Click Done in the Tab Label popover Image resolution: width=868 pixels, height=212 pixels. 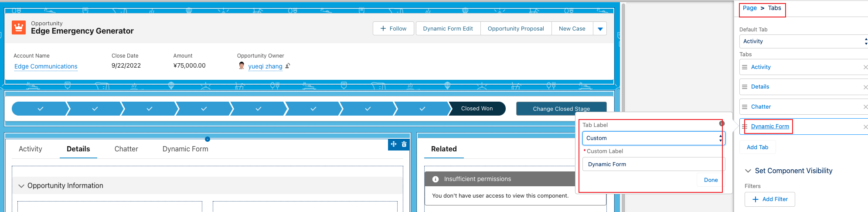(711, 180)
